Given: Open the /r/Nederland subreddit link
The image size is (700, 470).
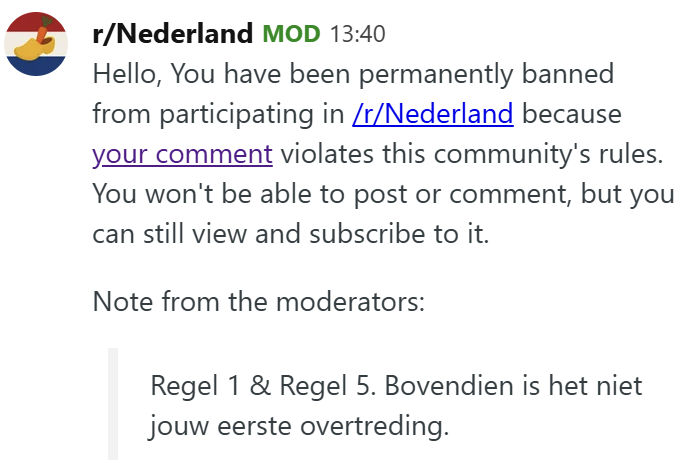Looking at the screenshot, I should point(432,114).
